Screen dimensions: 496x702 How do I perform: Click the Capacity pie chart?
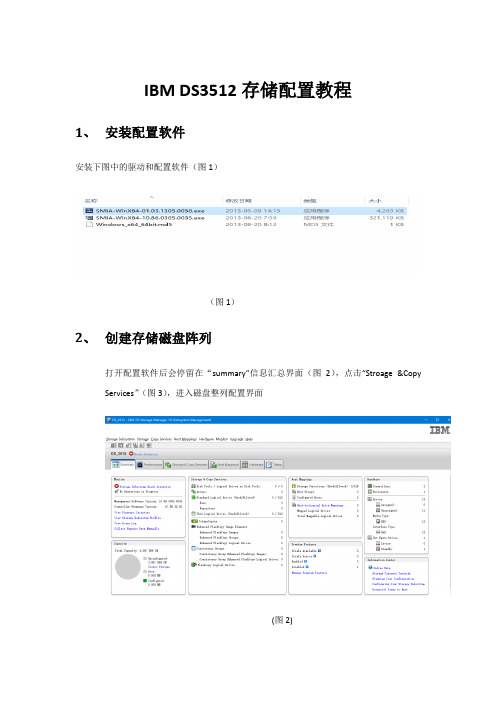point(128,566)
